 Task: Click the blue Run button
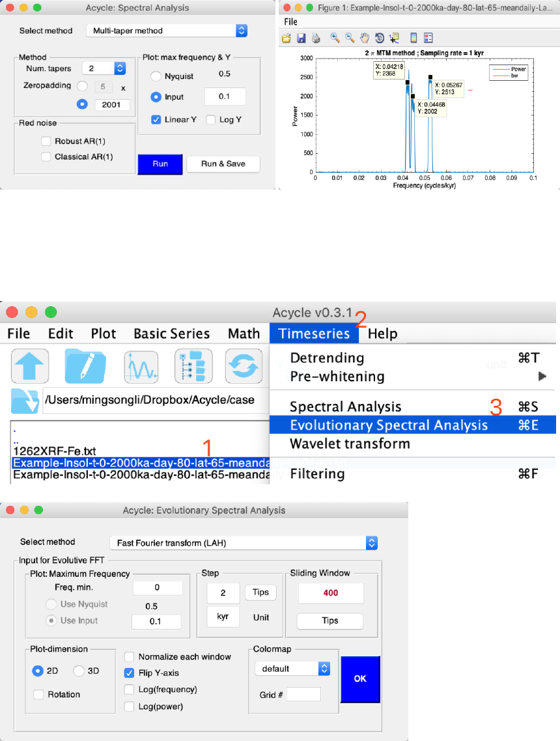point(160,164)
